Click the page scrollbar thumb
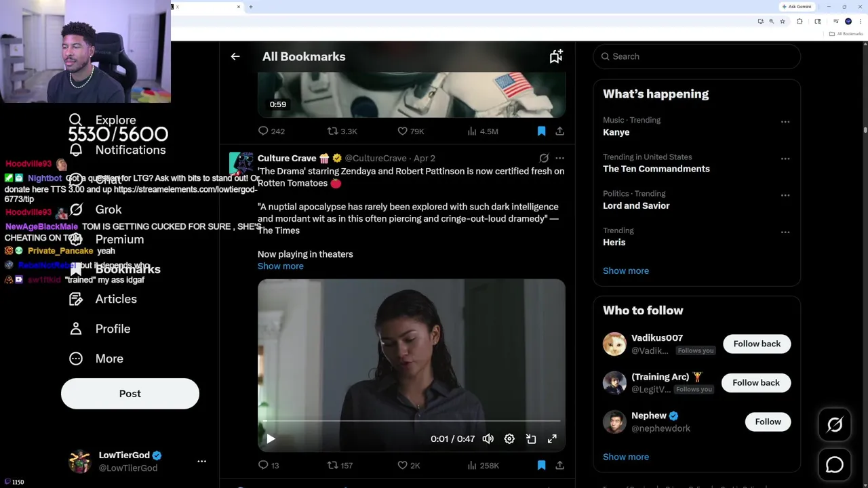 [x=865, y=129]
